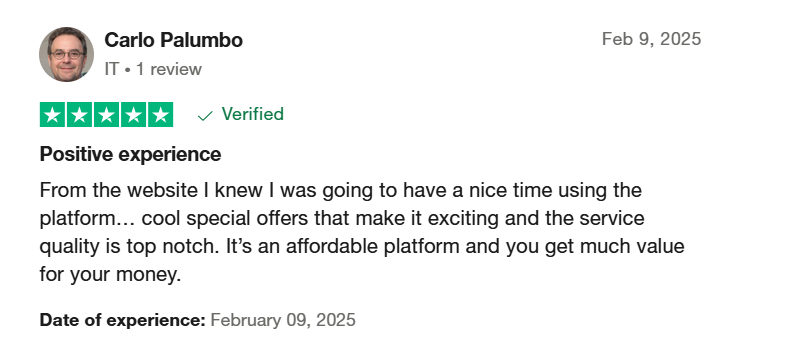The width and height of the screenshot is (793, 361).
Task: Click the second green rating star
Action: point(79,115)
